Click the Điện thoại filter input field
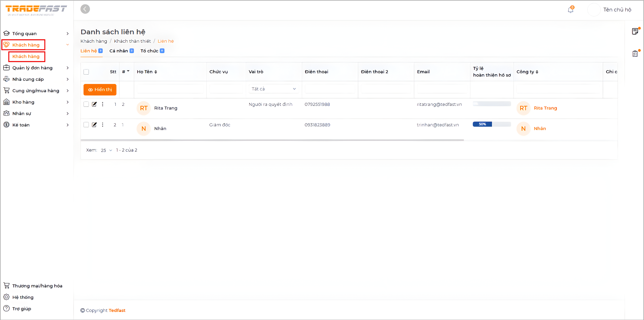The width and height of the screenshot is (644, 320). pos(330,89)
